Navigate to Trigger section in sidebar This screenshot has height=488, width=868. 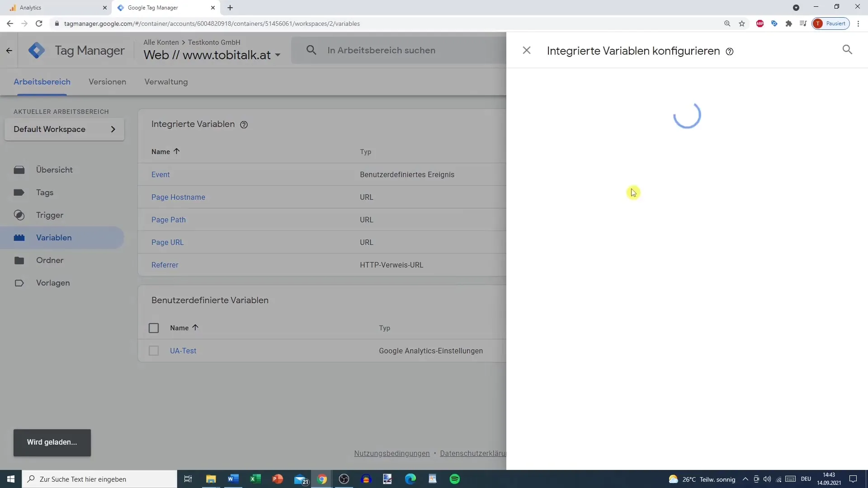coord(49,215)
